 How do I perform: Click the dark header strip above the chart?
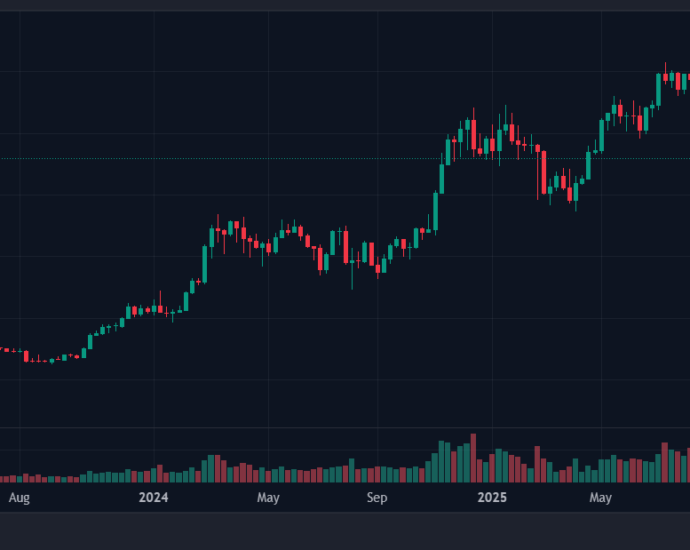[345, 5]
